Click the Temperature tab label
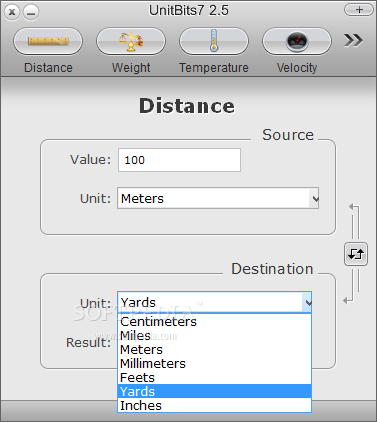Image resolution: width=377 pixels, height=422 pixels. click(214, 68)
